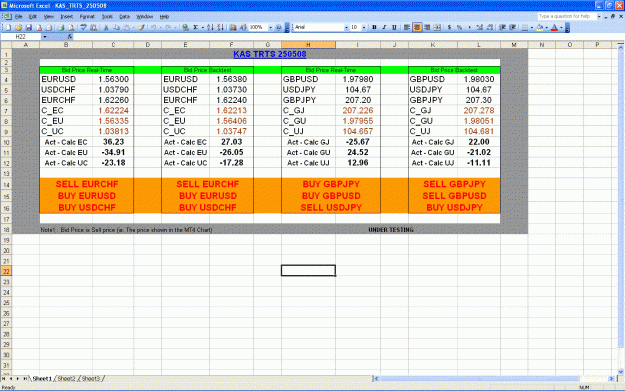Viewport: 625px width, 391px height.
Task: Open the Data menu
Action: pos(124,17)
